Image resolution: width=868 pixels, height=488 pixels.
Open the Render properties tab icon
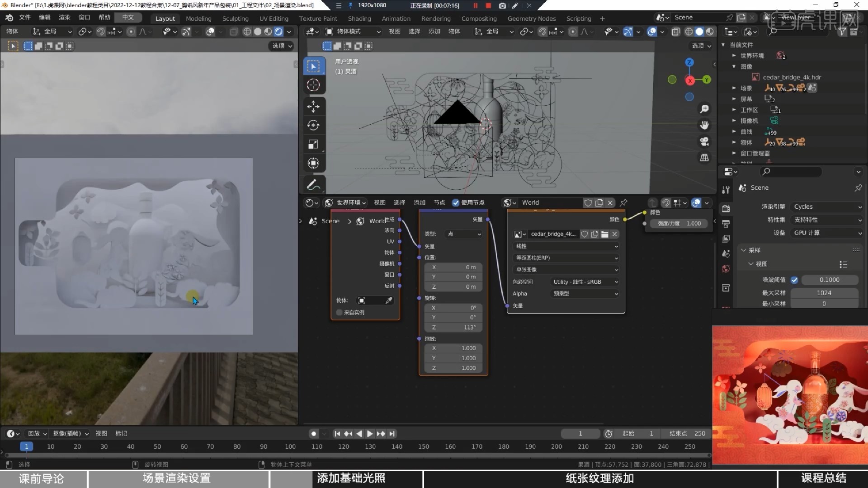(x=726, y=208)
